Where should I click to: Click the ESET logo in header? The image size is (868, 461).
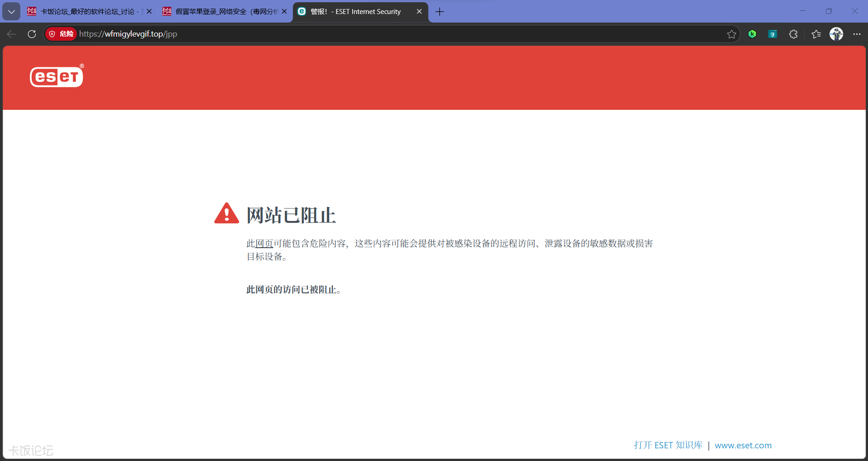[x=57, y=76]
